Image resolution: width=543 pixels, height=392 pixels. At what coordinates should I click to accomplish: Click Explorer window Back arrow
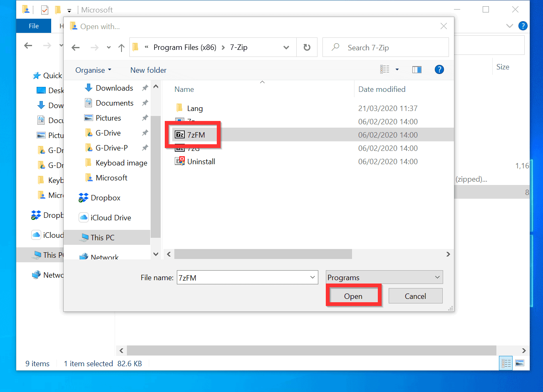(x=28, y=45)
